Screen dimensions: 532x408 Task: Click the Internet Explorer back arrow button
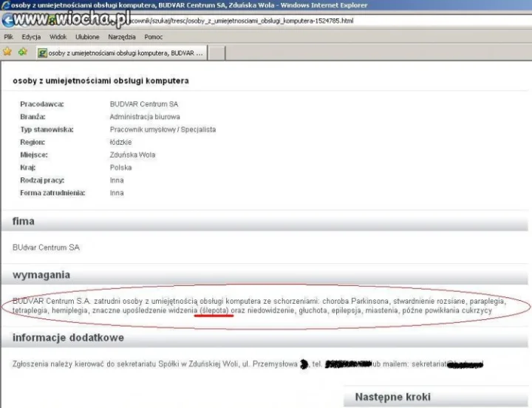click(8, 21)
